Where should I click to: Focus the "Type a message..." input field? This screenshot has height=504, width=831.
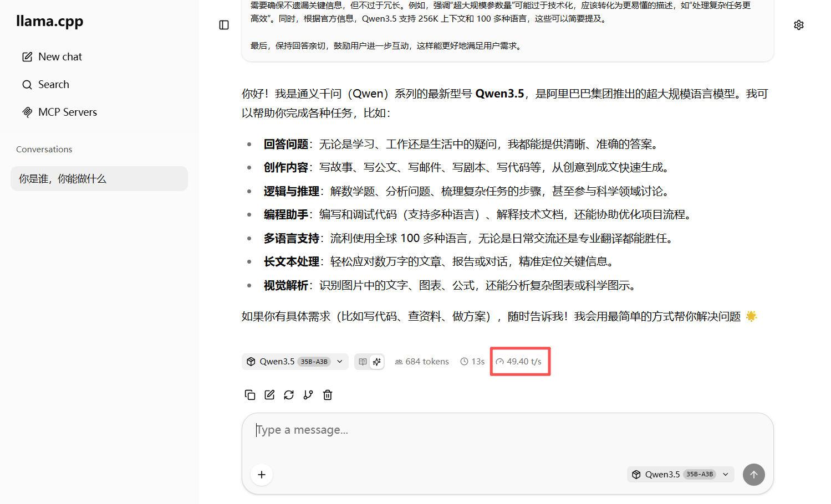tap(507, 430)
